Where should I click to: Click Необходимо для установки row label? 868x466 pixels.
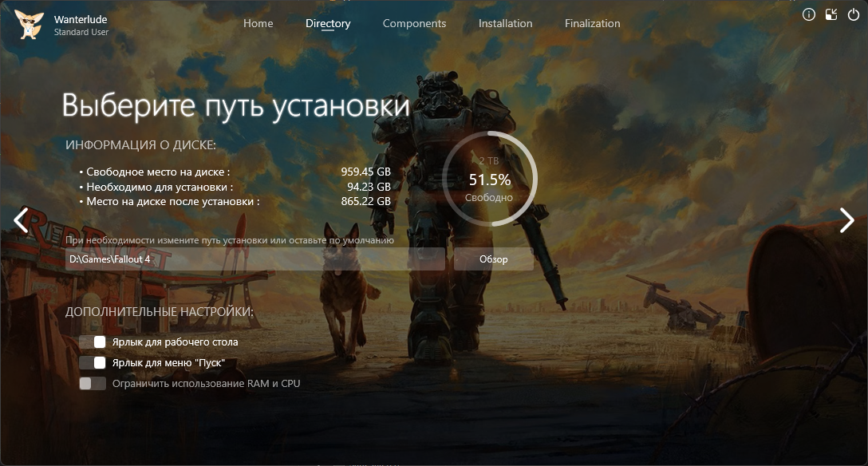(160, 187)
